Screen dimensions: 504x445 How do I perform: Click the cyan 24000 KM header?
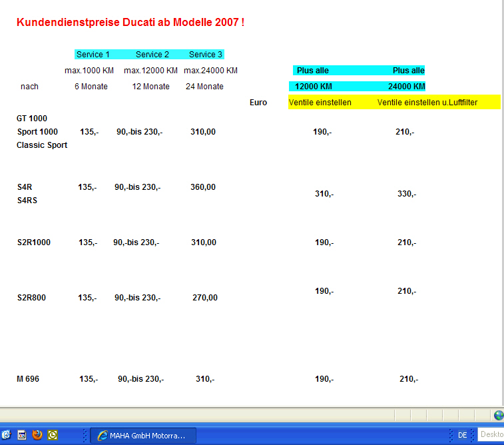(407, 87)
